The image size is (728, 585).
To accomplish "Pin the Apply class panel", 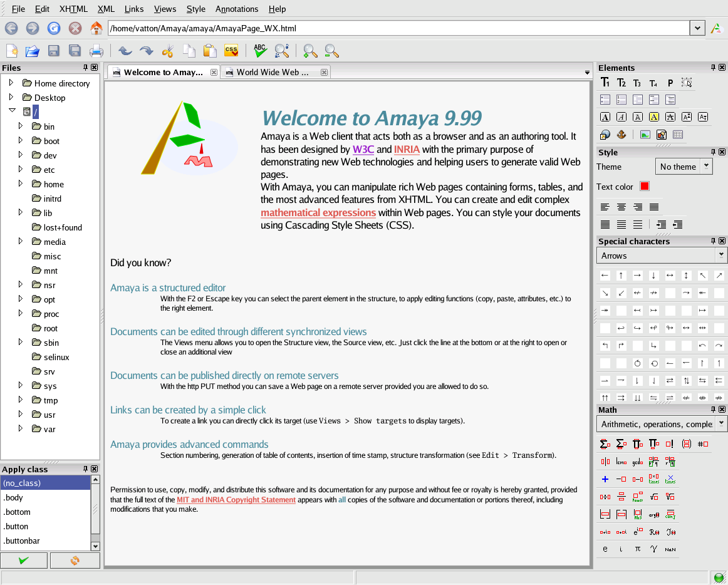I will (85, 469).
